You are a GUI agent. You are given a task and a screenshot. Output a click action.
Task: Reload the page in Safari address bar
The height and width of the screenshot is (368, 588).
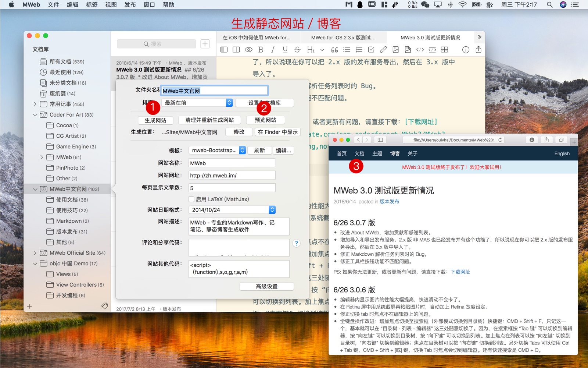coord(500,140)
